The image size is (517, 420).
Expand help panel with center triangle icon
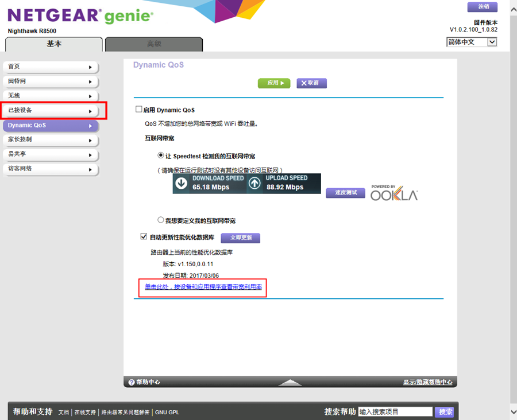(290, 382)
